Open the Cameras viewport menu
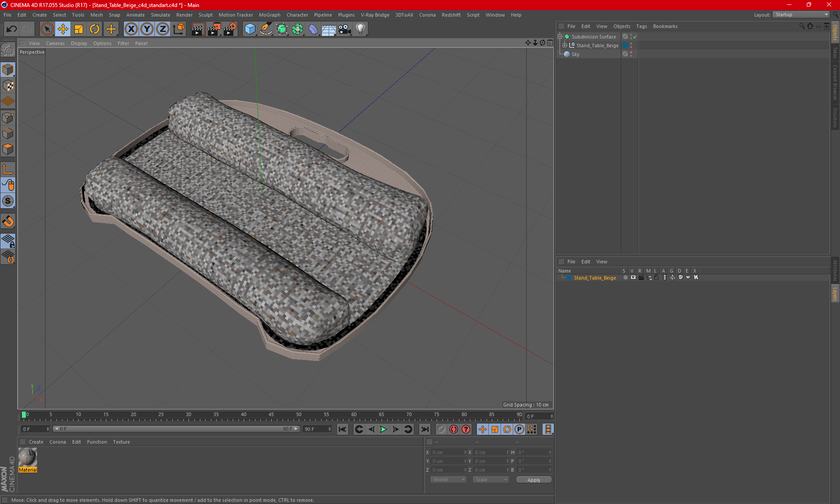840x504 pixels. pyautogui.click(x=55, y=43)
